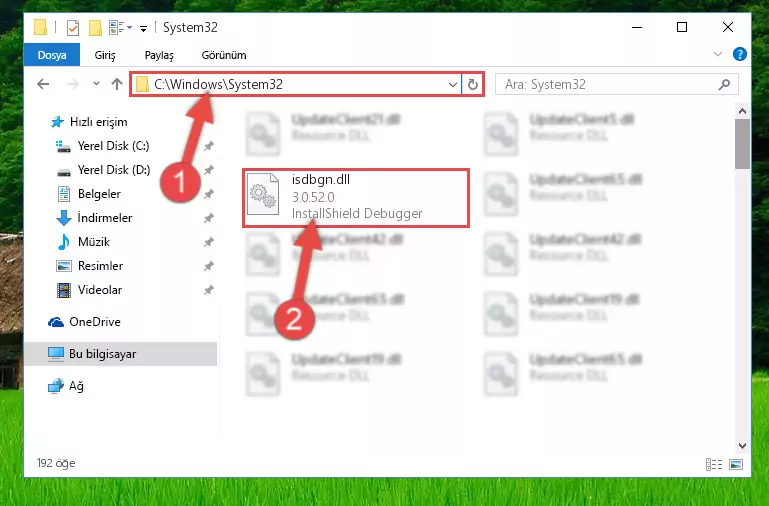
Task: Click the pin icon beside Yerel Disk (D:)
Action: click(208, 170)
